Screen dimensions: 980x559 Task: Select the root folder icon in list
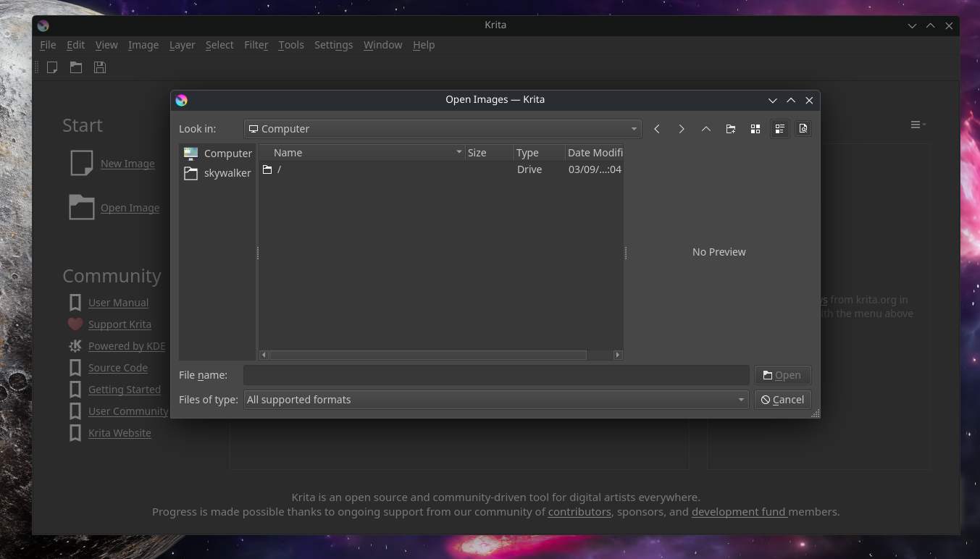[267, 169]
